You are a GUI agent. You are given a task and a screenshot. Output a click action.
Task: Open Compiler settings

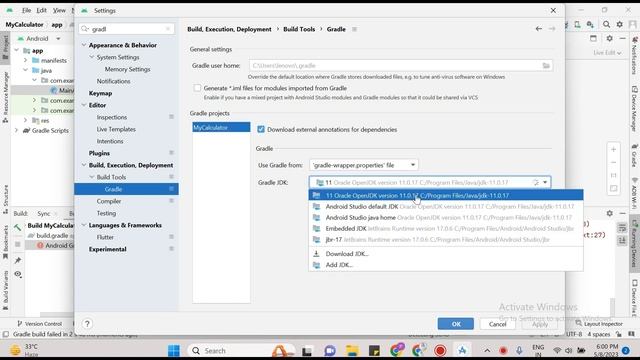pyautogui.click(x=109, y=201)
